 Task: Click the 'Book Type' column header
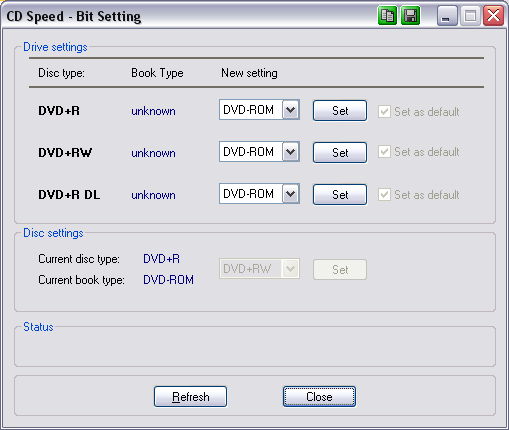157,73
